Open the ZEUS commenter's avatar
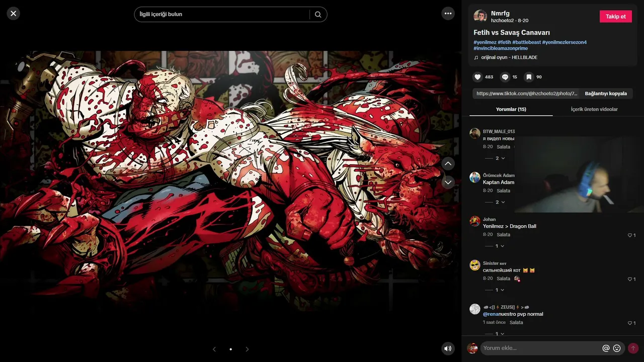This screenshot has width=644, height=362. (x=474, y=309)
